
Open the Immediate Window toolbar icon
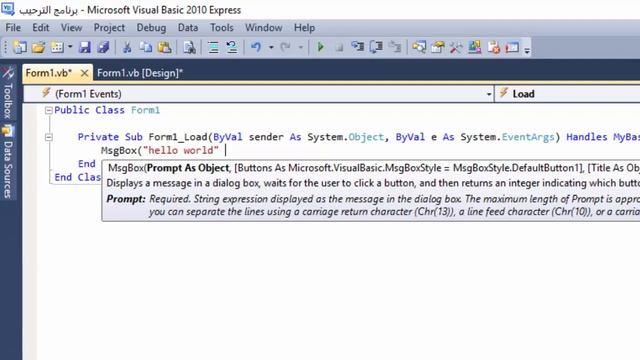click(x=512, y=47)
